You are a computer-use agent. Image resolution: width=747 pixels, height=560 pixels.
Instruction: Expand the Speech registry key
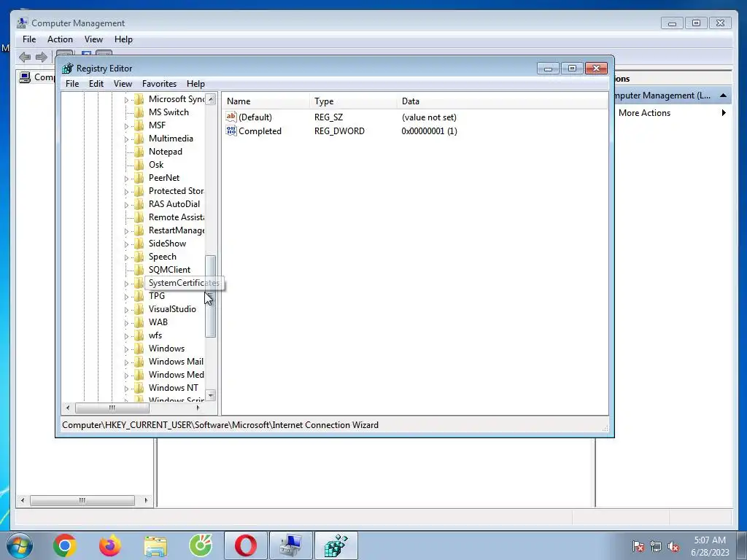tap(126, 257)
